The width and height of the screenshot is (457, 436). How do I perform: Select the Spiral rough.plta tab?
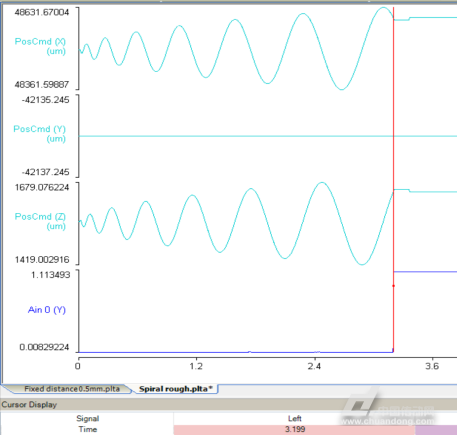click(x=176, y=389)
